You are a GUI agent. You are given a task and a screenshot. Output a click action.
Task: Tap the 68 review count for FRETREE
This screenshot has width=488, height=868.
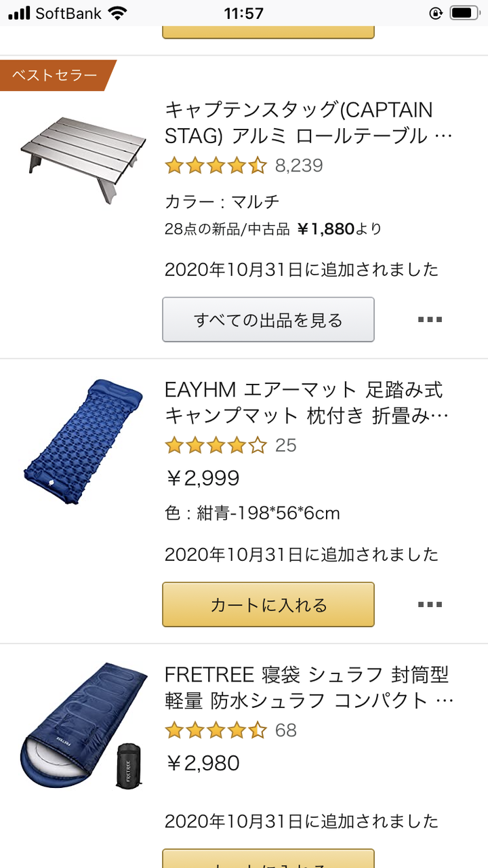point(286,730)
